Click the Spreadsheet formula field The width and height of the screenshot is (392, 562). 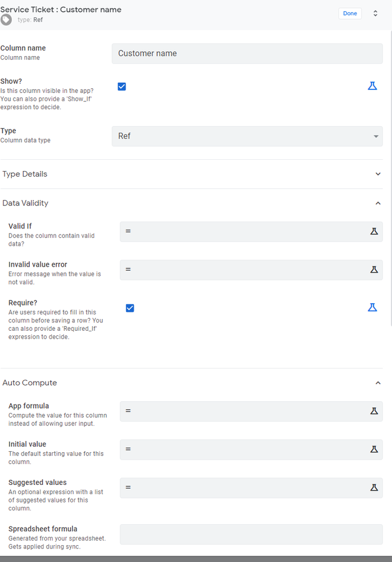tap(251, 534)
